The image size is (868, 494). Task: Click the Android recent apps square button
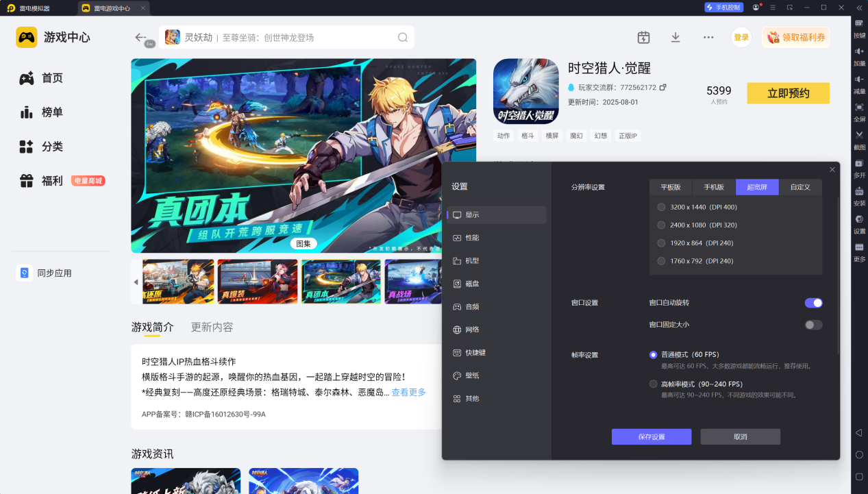(859, 476)
